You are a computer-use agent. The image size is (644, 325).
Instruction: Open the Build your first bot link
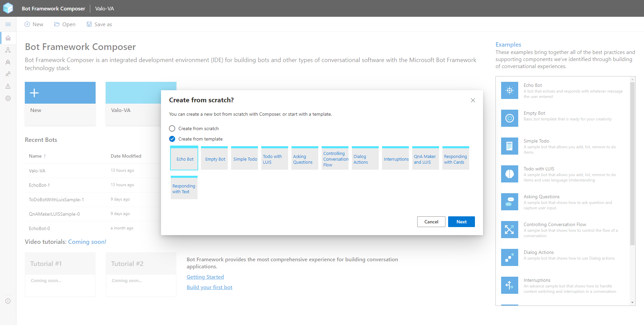tap(210, 287)
